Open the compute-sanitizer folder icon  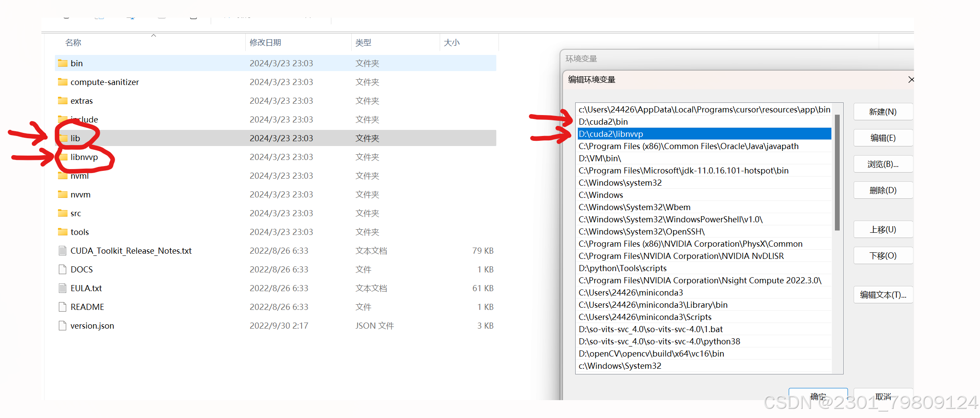point(63,82)
